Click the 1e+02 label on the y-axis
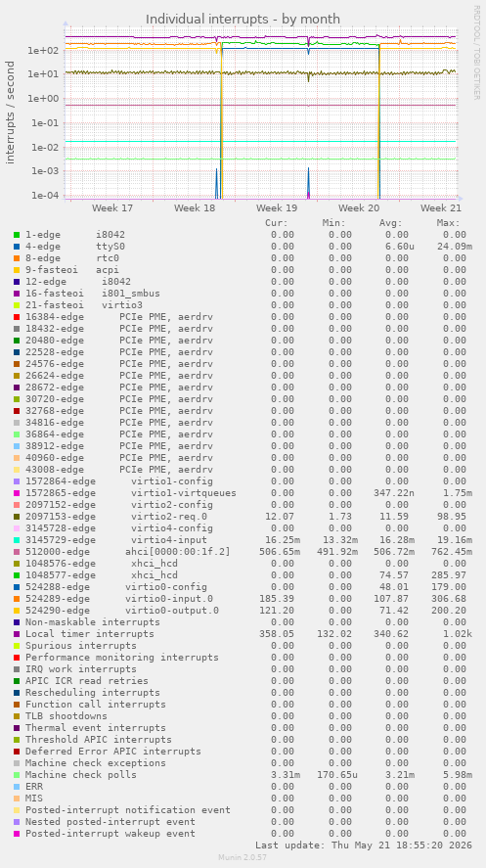The width and height of the screenshot is (486, 868). [44, 50]
